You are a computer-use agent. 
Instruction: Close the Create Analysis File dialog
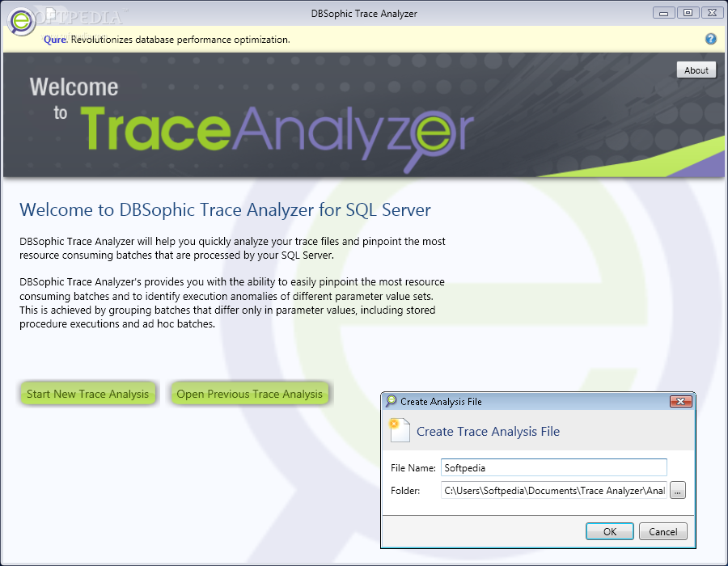(x=680, y=401)
